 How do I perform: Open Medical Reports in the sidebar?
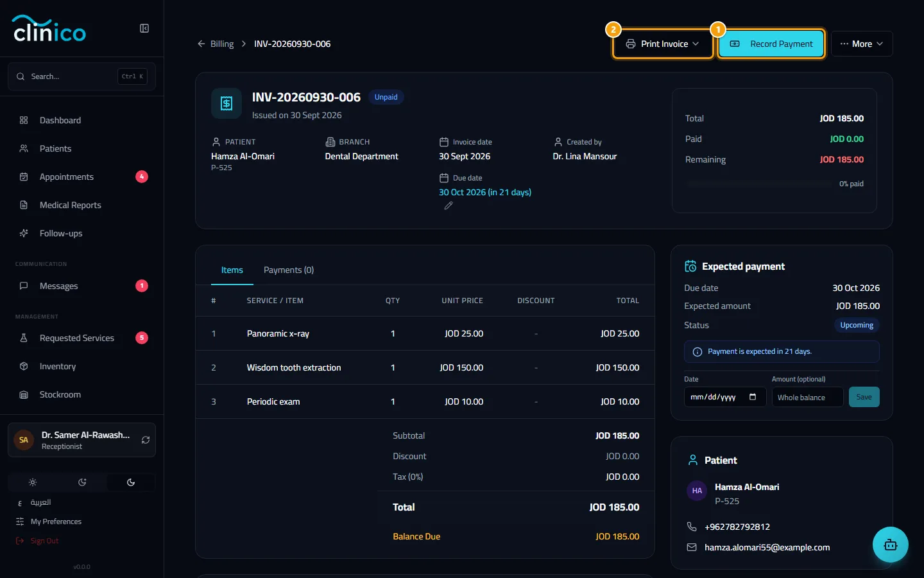pos(81,205)
